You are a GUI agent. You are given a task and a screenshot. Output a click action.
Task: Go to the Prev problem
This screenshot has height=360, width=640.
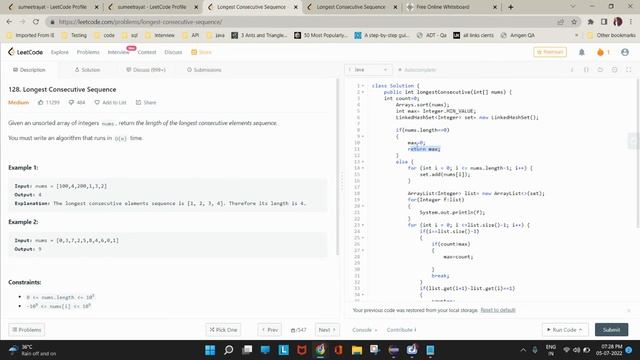(x=270, y=329)
